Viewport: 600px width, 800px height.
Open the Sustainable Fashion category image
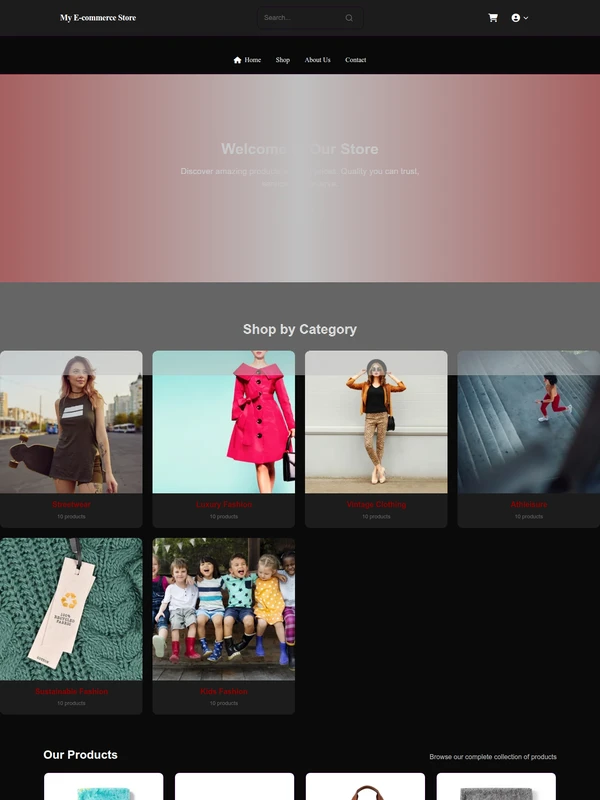click(71, 609)
